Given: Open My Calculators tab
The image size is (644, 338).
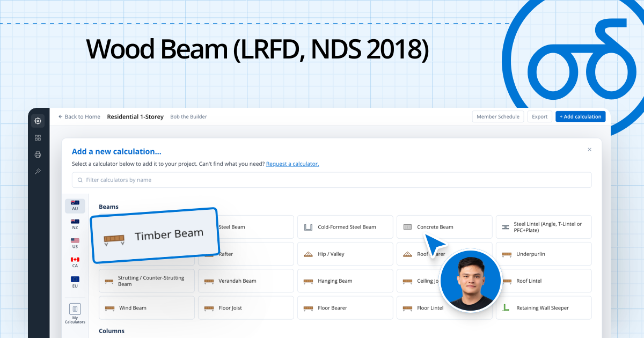Looking at the screenshot, I should pos(75,314).
